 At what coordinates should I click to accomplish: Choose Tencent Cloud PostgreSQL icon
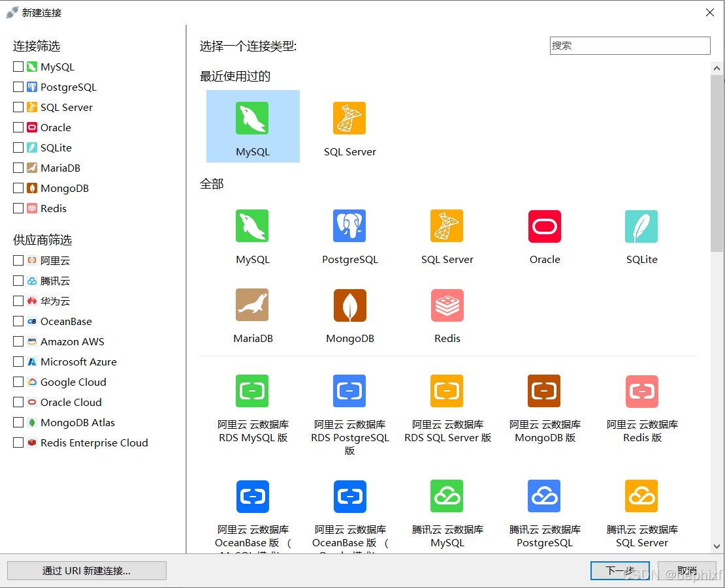tap(544, 496)
